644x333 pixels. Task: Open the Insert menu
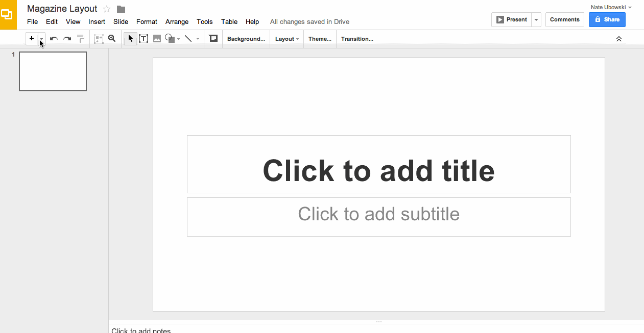97,22
